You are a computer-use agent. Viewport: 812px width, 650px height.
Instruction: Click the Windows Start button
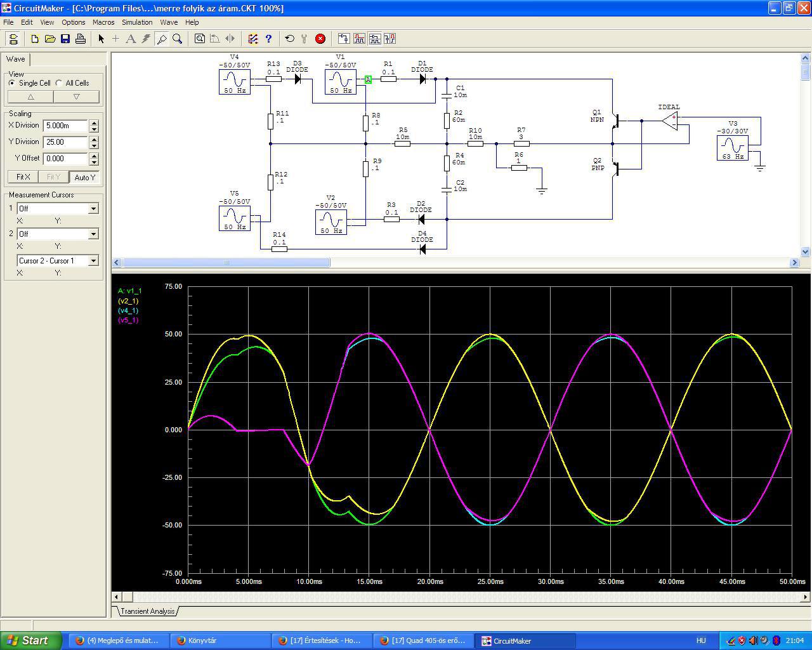coord(30,640)
